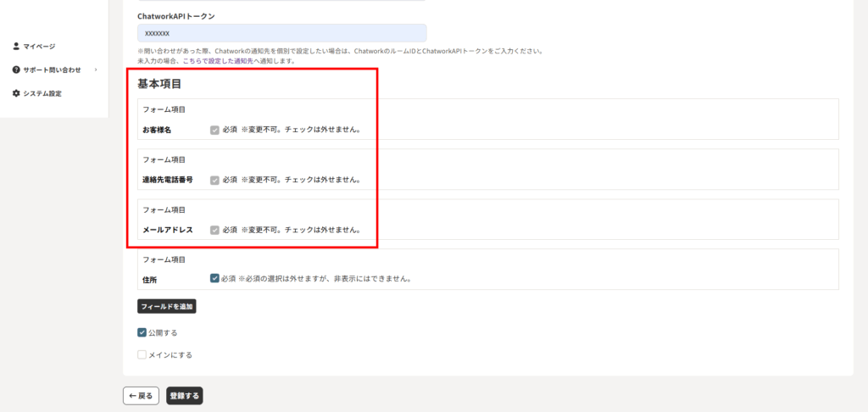Open システム設定 in the sidebar
The image size is (868, 412).
tap(42, 93)
